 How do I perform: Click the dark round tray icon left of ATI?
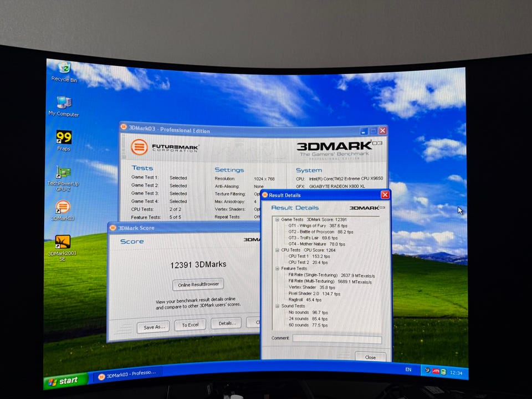(428, 371)
